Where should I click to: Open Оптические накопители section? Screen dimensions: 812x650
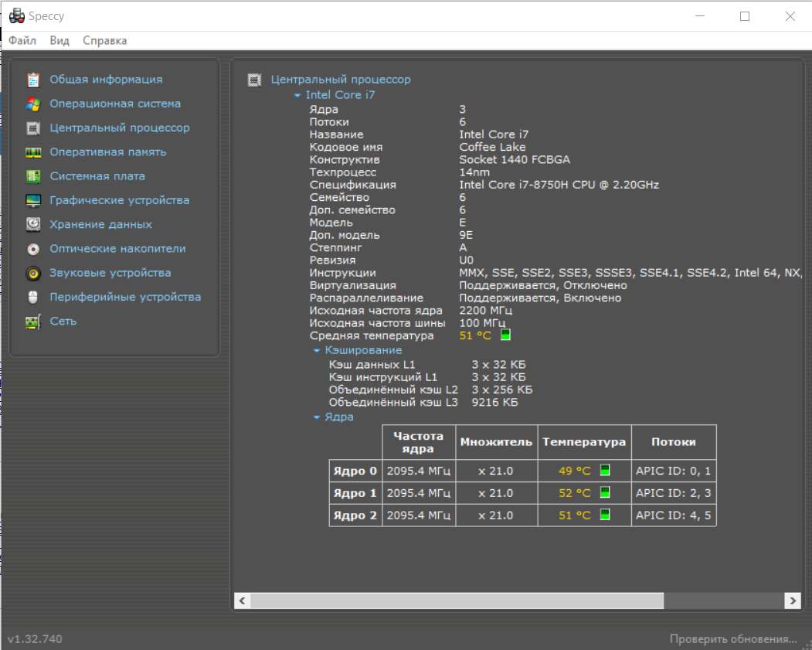[x=117, y=249]
